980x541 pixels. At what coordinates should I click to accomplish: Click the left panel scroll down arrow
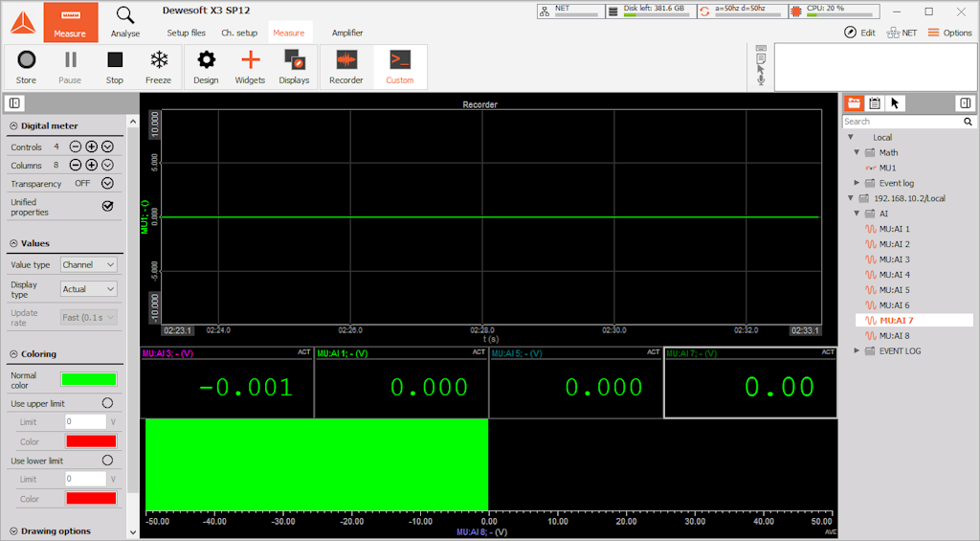[132, 532]
